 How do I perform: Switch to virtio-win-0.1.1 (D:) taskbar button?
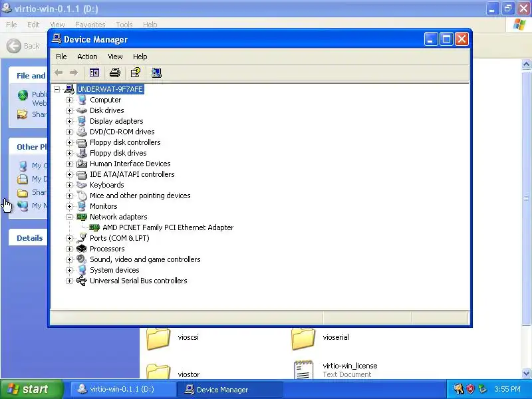click(122, 389)
